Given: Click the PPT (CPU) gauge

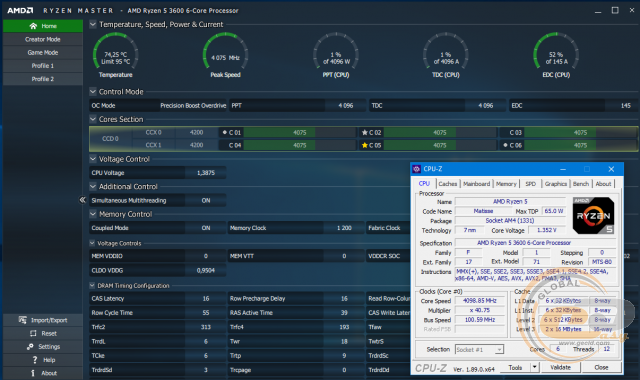Looking at the screenshot, I should [x=336, y=55].
